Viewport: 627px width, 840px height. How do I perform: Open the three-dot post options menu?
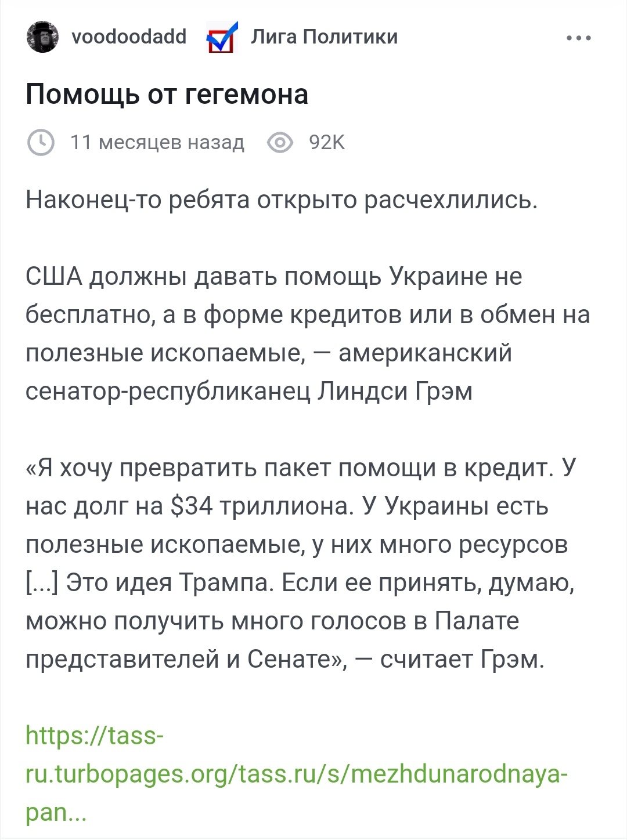(x=578, y=38)
